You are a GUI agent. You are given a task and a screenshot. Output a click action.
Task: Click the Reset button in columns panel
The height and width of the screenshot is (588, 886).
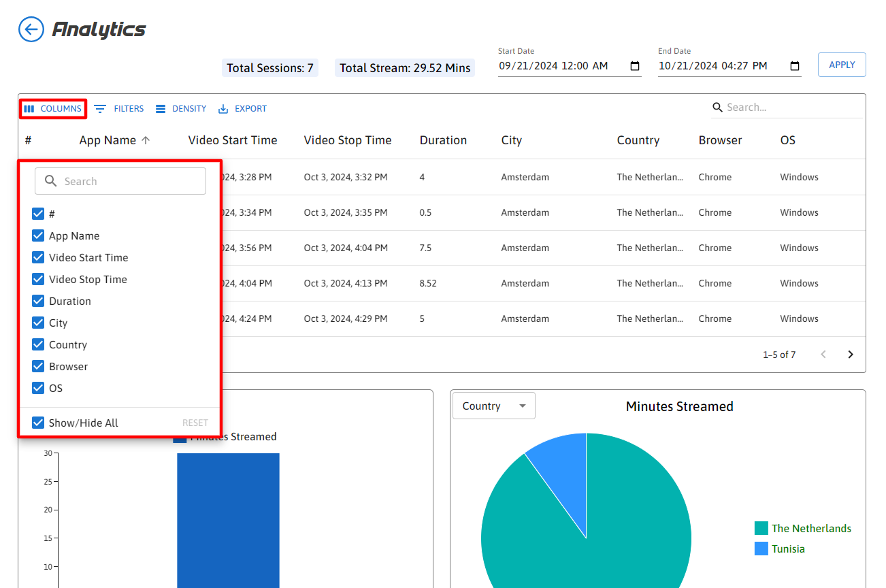(195, 423)
